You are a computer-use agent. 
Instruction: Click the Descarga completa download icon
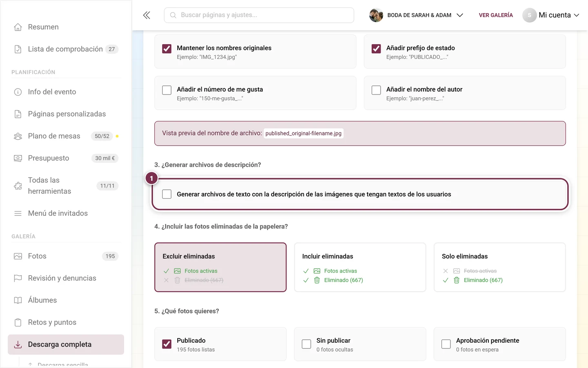click(x=18, y=345)
